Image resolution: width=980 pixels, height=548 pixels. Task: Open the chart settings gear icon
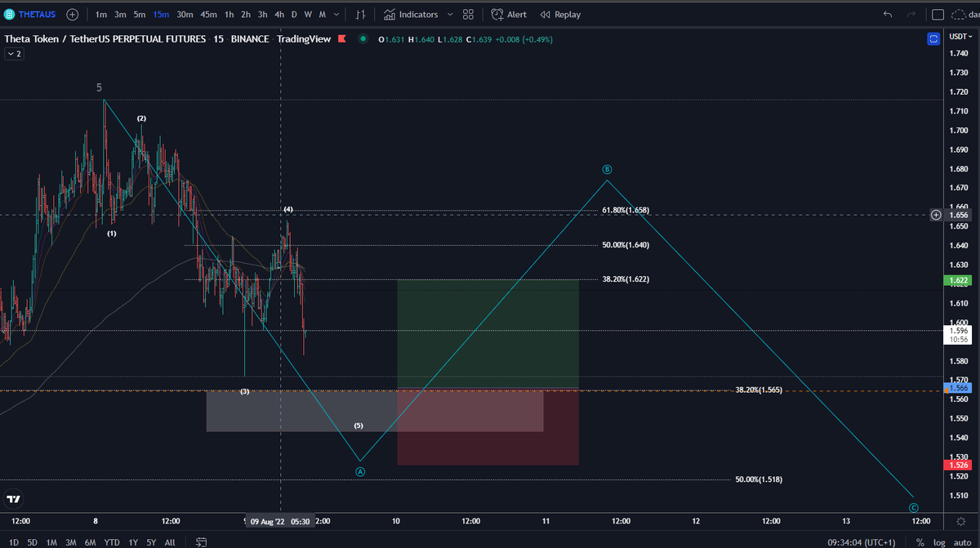(x=960, y=521)
